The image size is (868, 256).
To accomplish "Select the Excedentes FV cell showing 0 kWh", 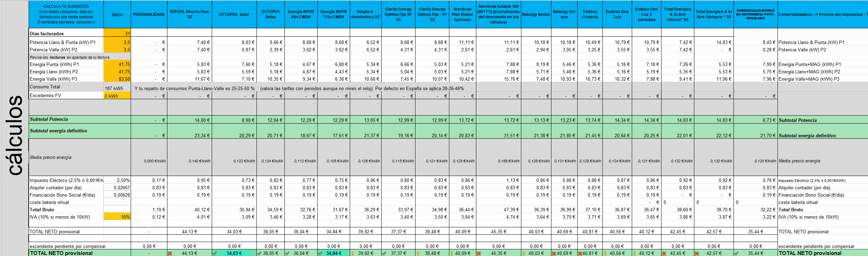I will [117, 95].
